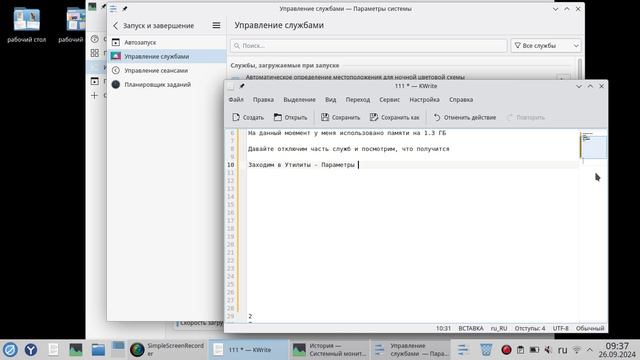
Task: Click the trash bin icon in taskbar
Action: coord(486,350)
